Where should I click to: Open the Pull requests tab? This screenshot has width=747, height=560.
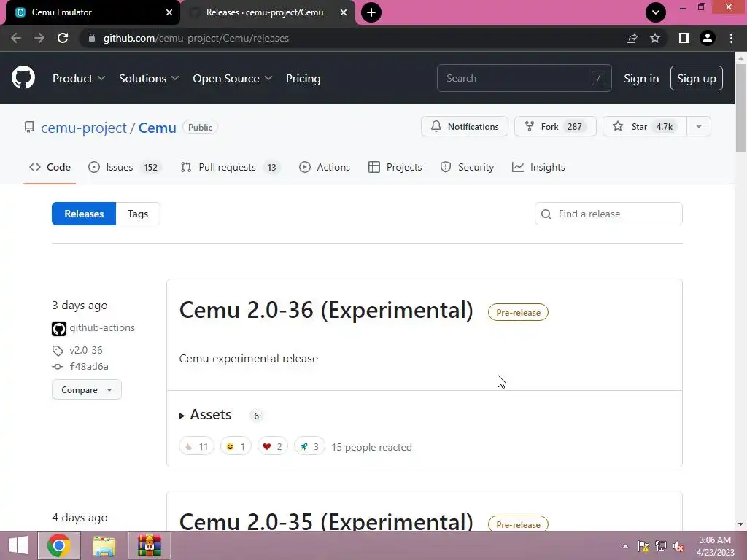click(231, 167)
